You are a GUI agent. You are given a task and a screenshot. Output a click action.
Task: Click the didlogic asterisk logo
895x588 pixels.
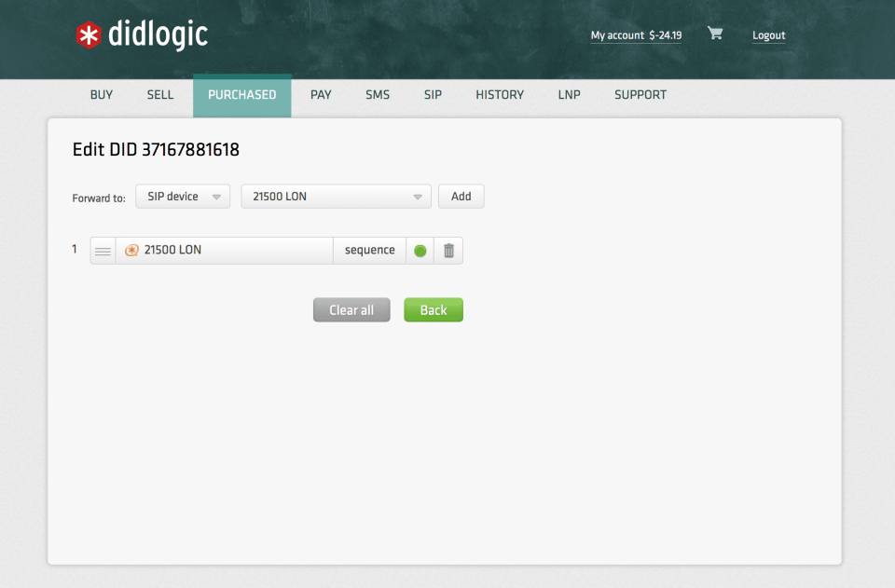coord(89,35)
